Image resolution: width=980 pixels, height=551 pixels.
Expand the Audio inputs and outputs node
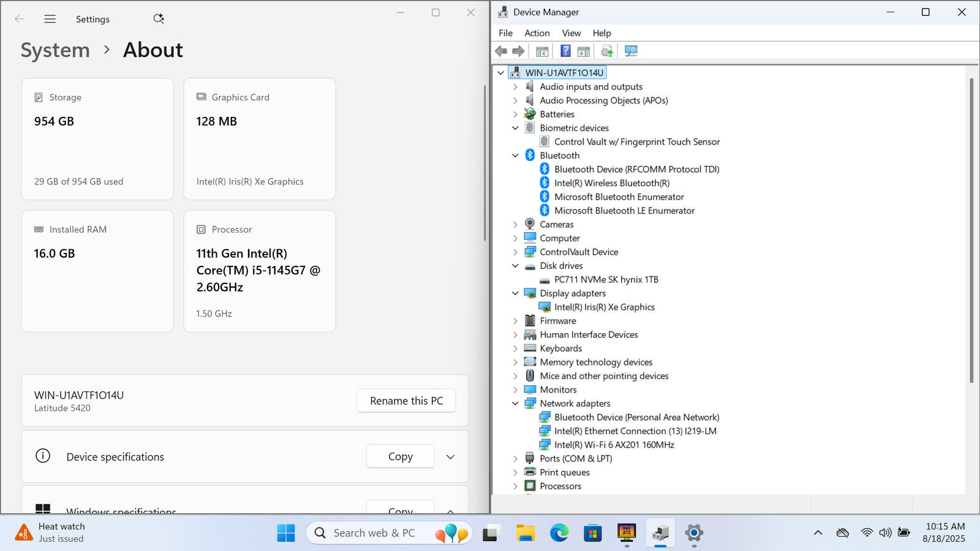[515, 87]
